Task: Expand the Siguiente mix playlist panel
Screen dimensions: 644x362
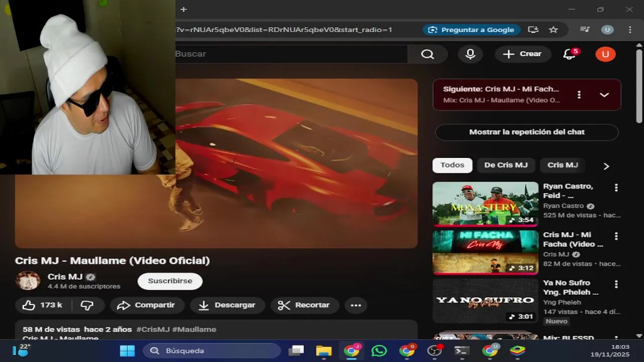Action: coord(604,95)
